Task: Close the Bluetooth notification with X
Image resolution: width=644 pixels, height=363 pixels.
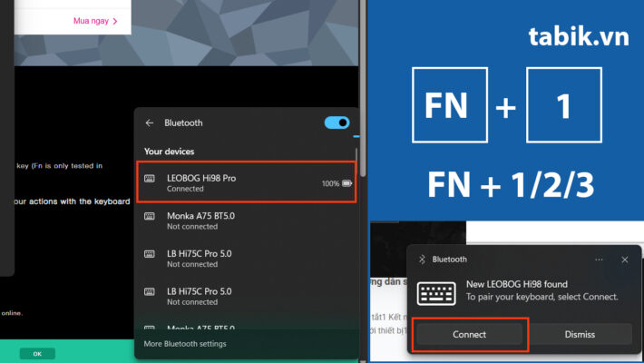Action: (x=624, y=260)
